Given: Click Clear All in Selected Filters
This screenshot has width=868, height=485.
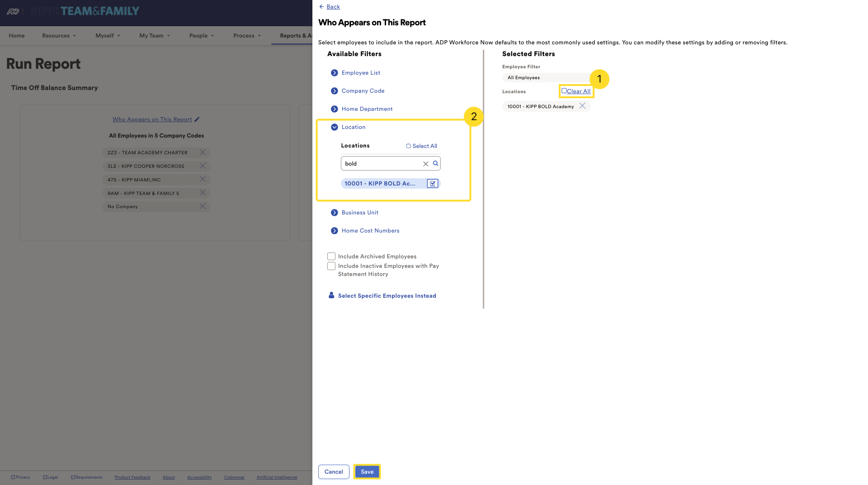Looking at the screenshot, I should point(578,91).
